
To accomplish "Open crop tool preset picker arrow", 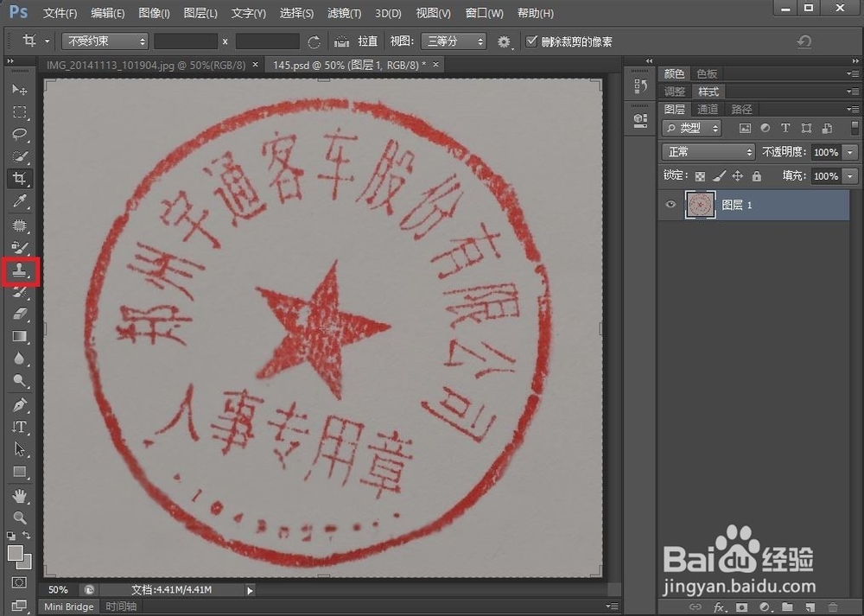I will (x=47, y=41).
